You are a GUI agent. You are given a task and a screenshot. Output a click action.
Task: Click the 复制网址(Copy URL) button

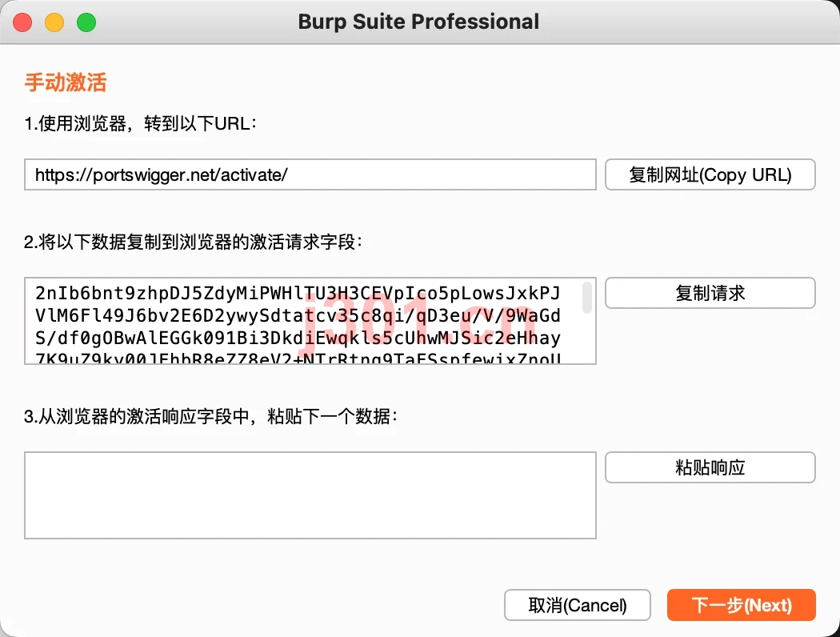[710, 174]
